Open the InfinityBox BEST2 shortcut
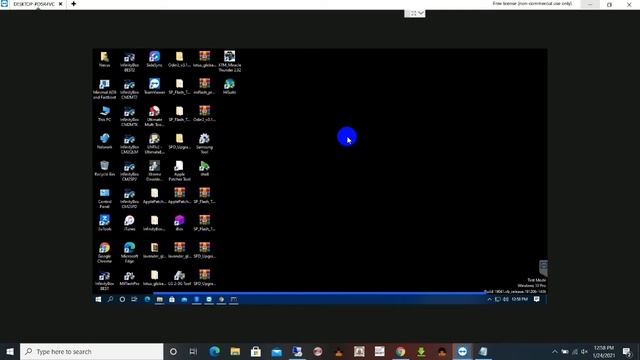Viewport: 640px width, 360px height. click(129, 62)
